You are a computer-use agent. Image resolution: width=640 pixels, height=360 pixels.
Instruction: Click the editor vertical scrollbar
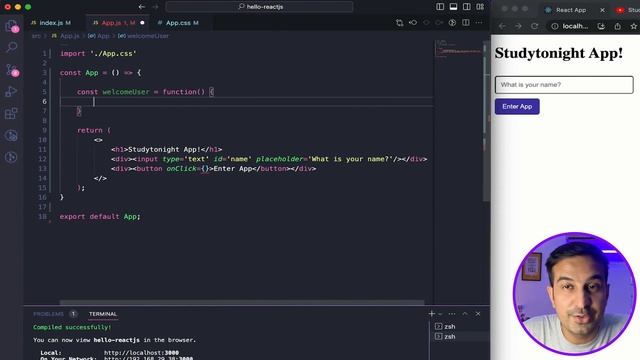click(x=486, y=120)
